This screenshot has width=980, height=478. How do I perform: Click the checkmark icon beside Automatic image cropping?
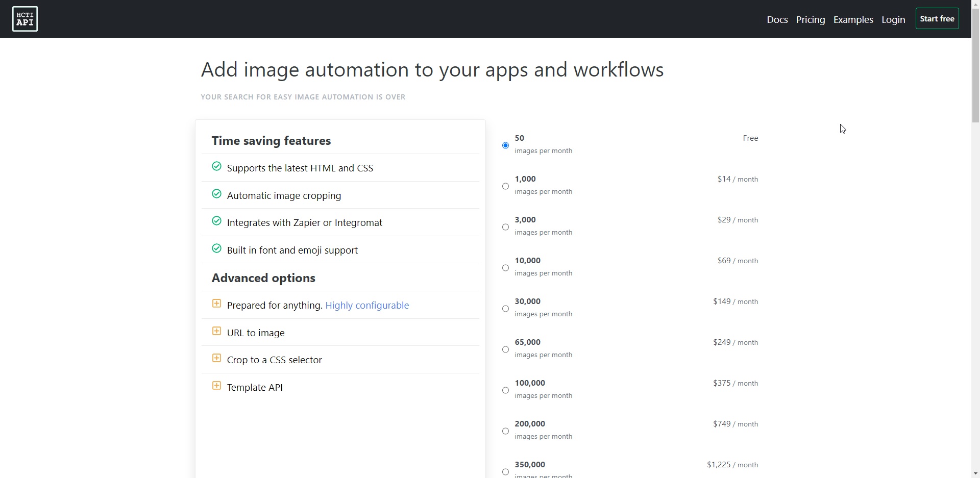(x=216, y=194)
